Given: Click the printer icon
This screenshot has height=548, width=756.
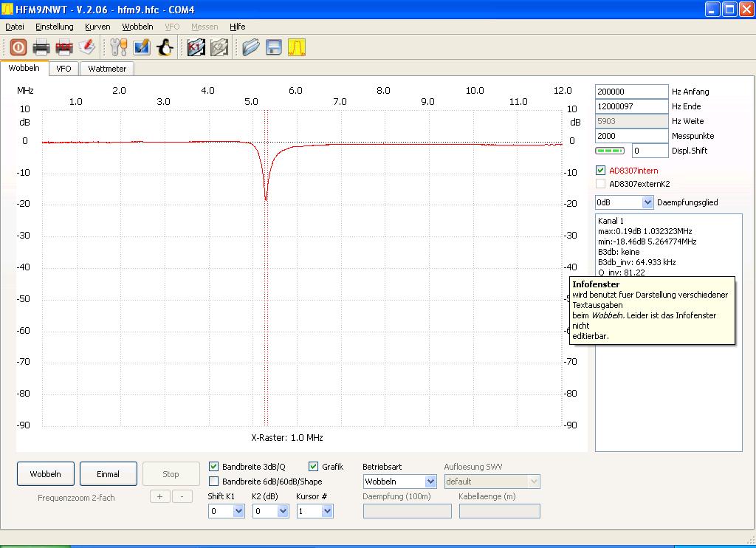Looking at the screenshot, I should [41, 47].
